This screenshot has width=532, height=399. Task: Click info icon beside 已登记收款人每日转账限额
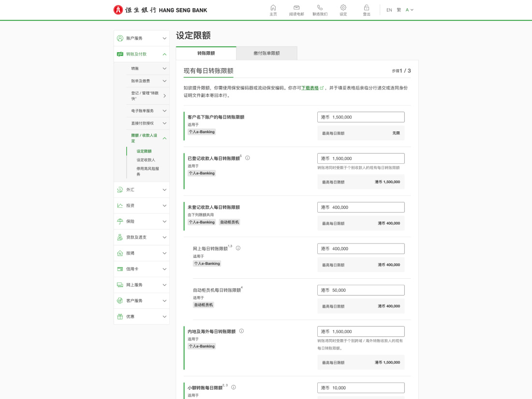click(248, 158)
